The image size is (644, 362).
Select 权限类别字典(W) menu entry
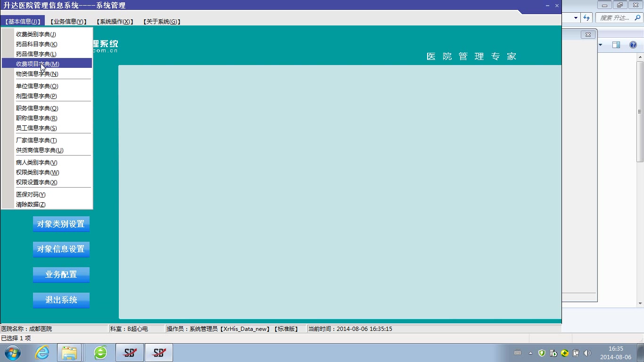coord(47,172)
